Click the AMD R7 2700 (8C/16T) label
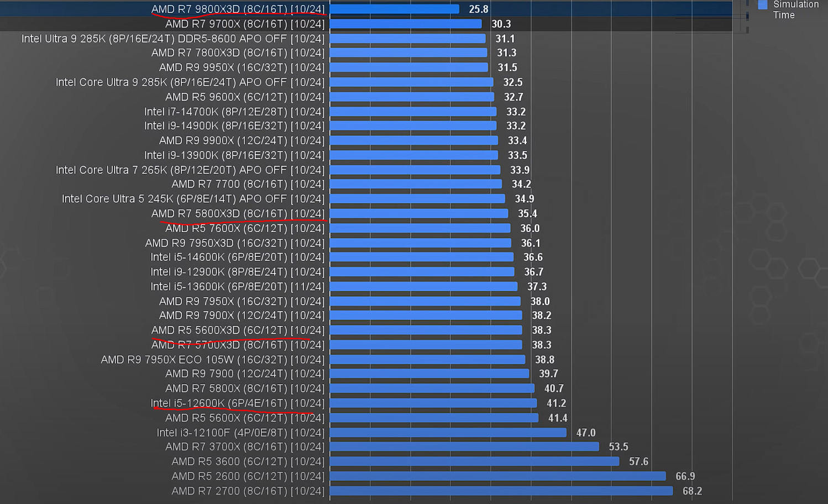Viewport: 828px width, 504px height. pyautogui.click(x=248, y=491)
